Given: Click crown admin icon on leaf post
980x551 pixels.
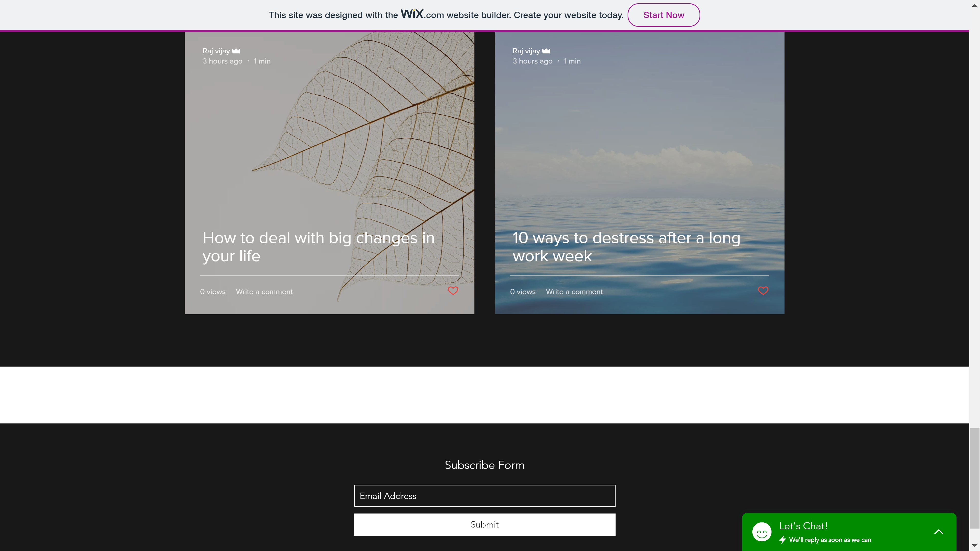Looking at the screenshot, I should click(x=236, y=51).
